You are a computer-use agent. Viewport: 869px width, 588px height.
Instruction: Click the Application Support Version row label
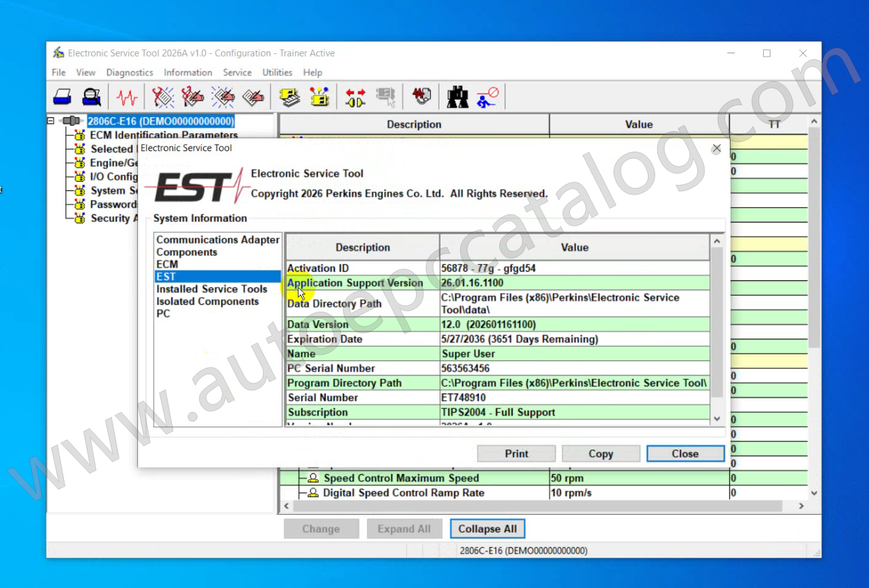(356, 283)
